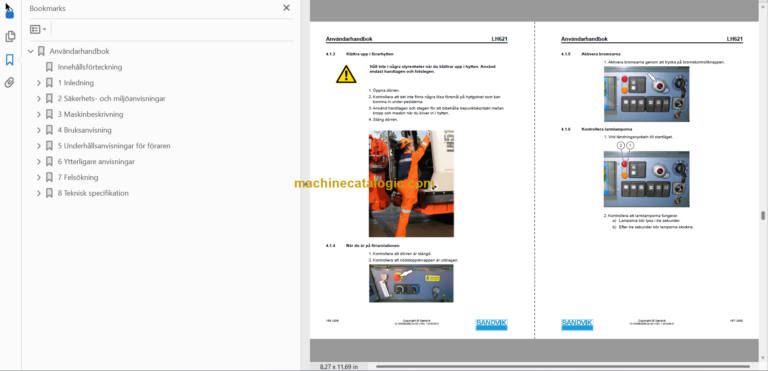Click the Sandvik logo on the right page
This screenshot has width=768, height=371.
pos(577,324)
